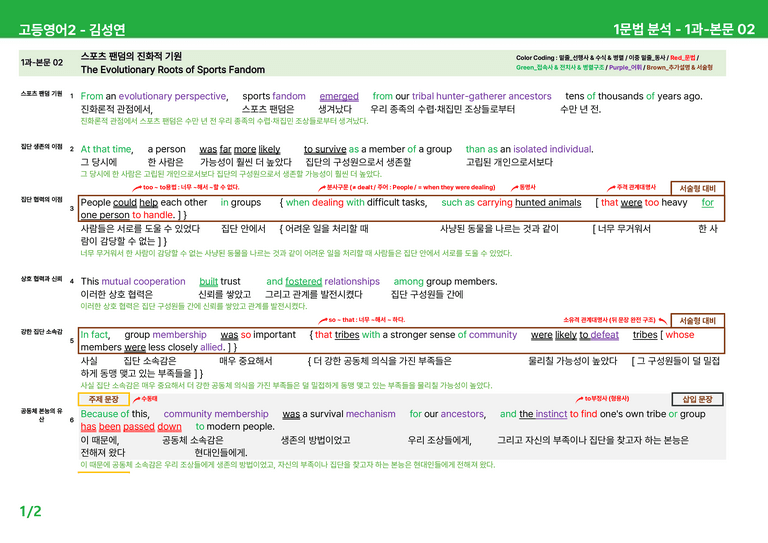The width and height of the screenshot is (768, 543).
Task: Click the phrase 'to modern people.'
Action: click(235, 427)
